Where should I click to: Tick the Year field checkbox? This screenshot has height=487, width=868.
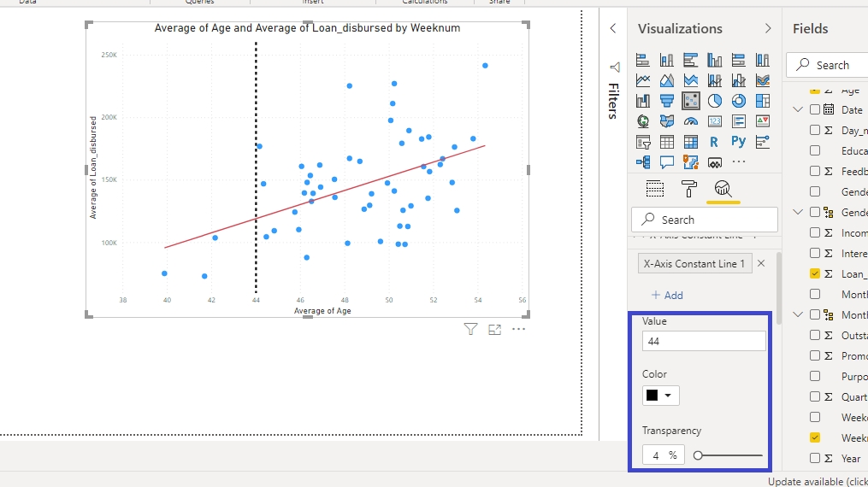(x=815, y=458)
